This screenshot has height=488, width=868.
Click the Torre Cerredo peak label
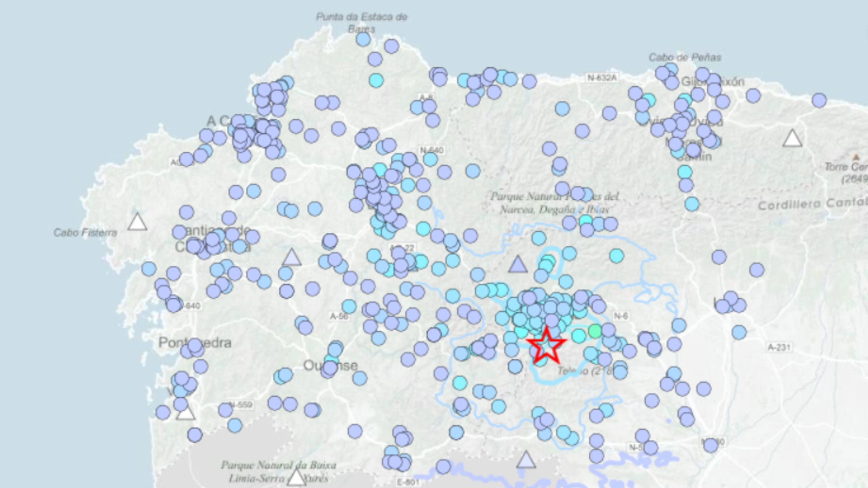click(846, 173)
